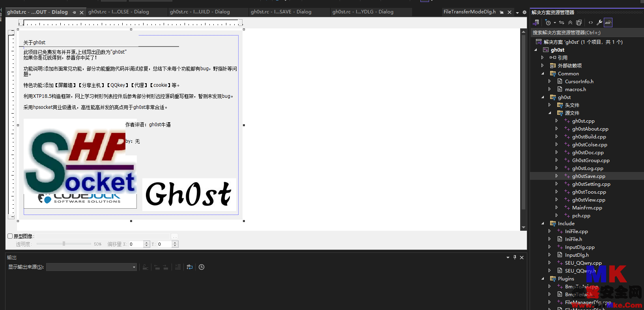The height and width of the screenshot is (310, 644).
Task: Click the 偏移量 Y input field
Action: click(x=164, y=244)
